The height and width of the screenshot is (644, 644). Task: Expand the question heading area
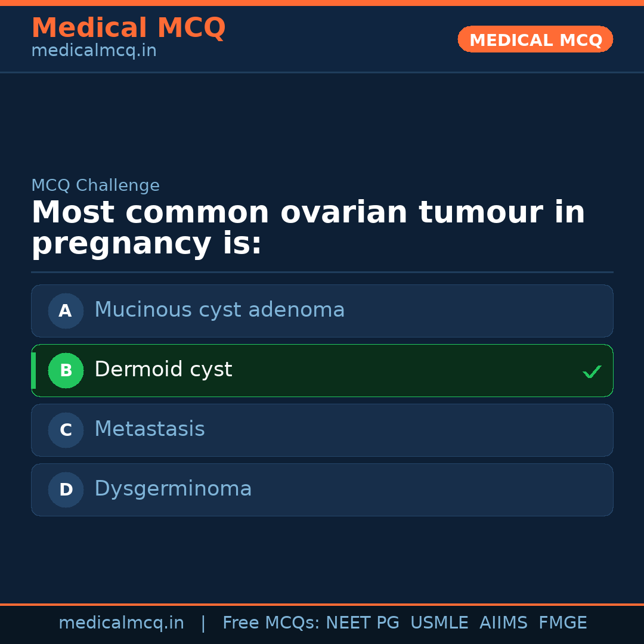[x=308, y=227]
